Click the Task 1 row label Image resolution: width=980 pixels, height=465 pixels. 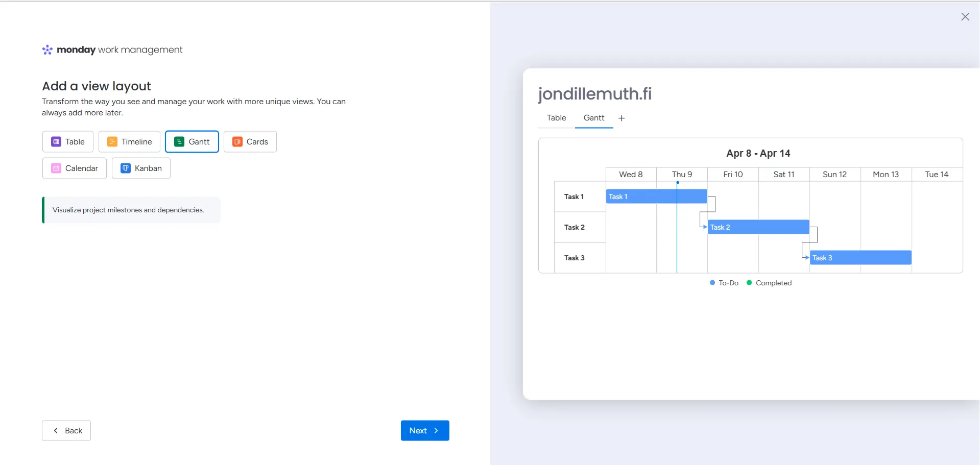[x=574, y=197]
